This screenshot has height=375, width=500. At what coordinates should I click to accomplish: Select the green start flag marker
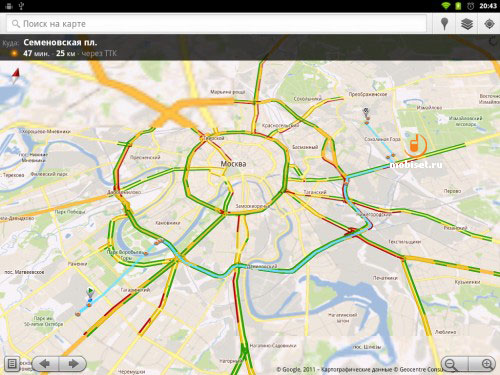(90, 292)
